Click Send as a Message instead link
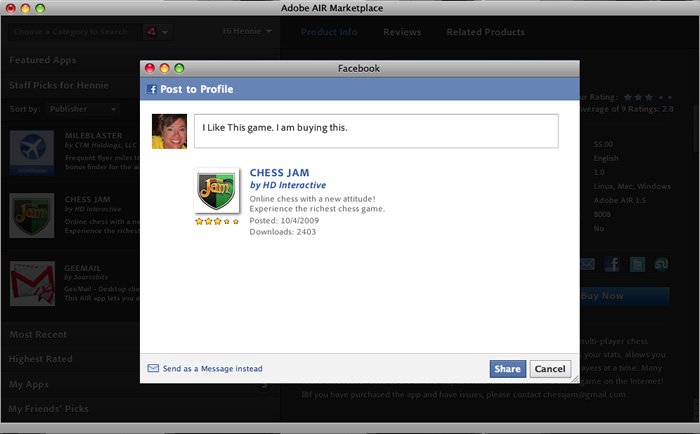This screenshot has height=434, width=700. pyautogui.click(x=212, y=368)
